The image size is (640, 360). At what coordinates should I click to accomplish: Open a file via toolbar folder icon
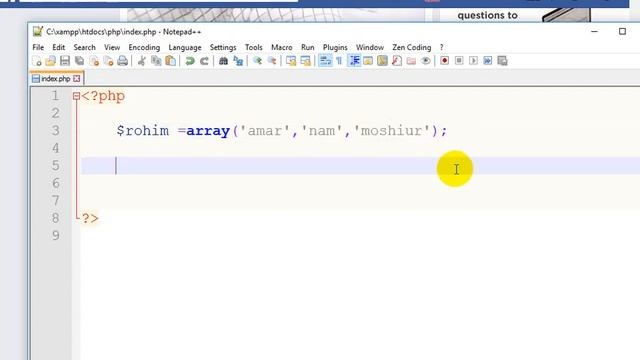coord(51,61)
